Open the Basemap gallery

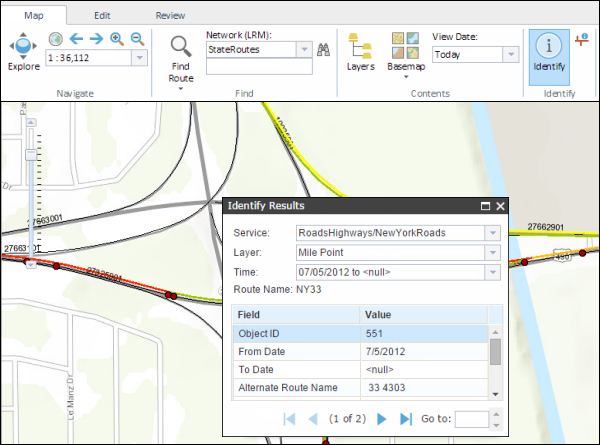pyautogui.click(x=406, y=52)
